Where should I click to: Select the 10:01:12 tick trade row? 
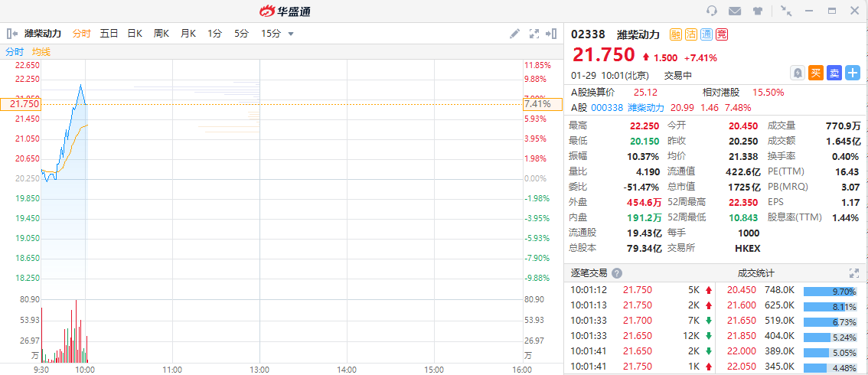[641, 290]
